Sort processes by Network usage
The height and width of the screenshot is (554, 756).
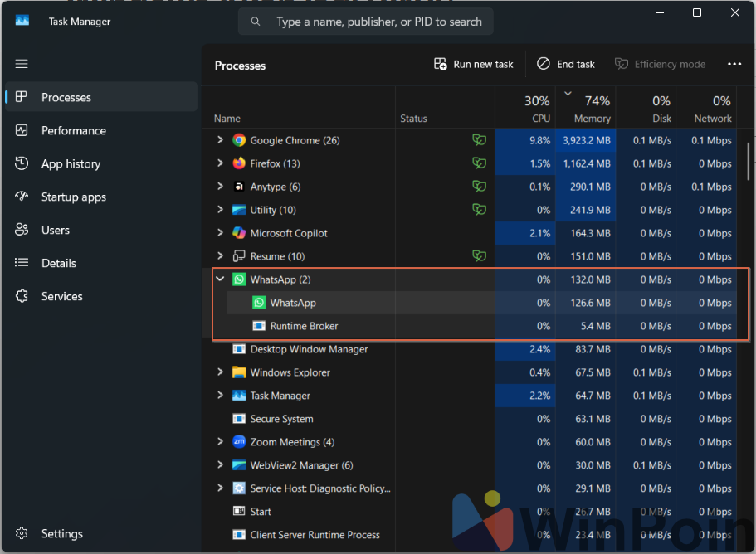(706, 108)
